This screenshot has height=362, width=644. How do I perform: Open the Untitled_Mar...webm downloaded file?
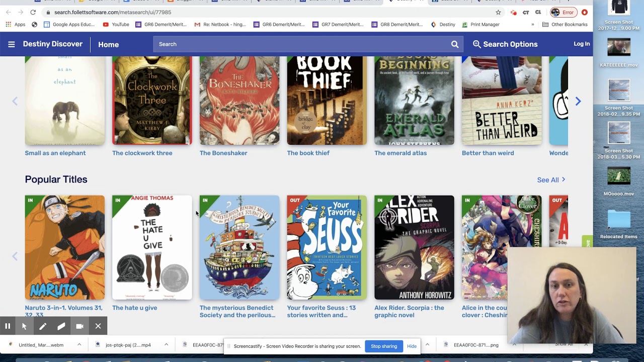pyautogui.click(x=40, y=345)
